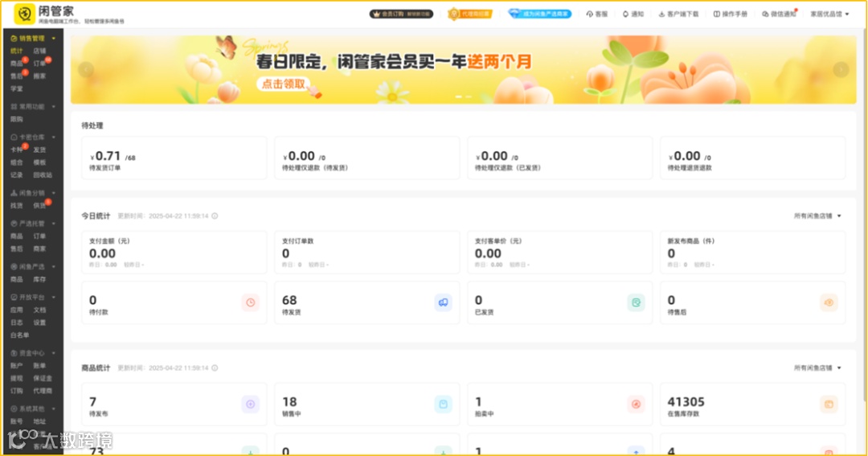Click the page vertical scrollbar
This screenshot has height=456, width=868.
point(863,216)
